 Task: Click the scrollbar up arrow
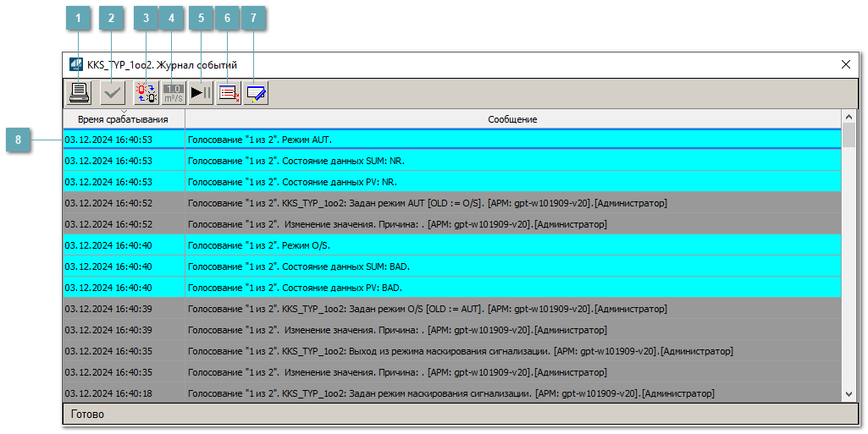[x=849, y=116]
